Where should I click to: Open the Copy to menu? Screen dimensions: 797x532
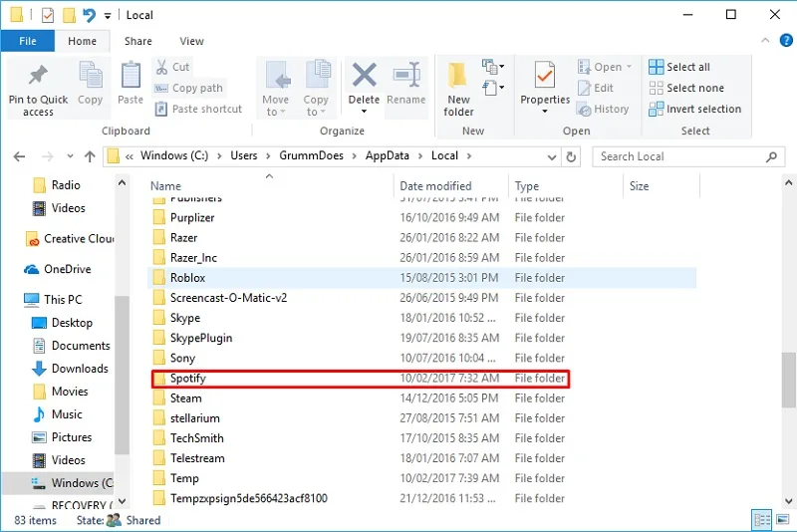click(x=316, y=89)
